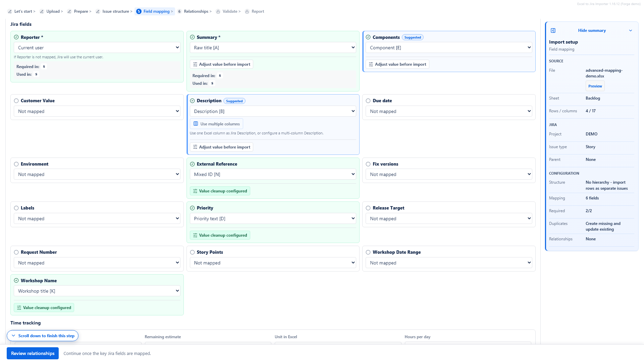The image size is (644, 362).
Task: Click mapped check icon next to Summary
Action: [192, 37]
